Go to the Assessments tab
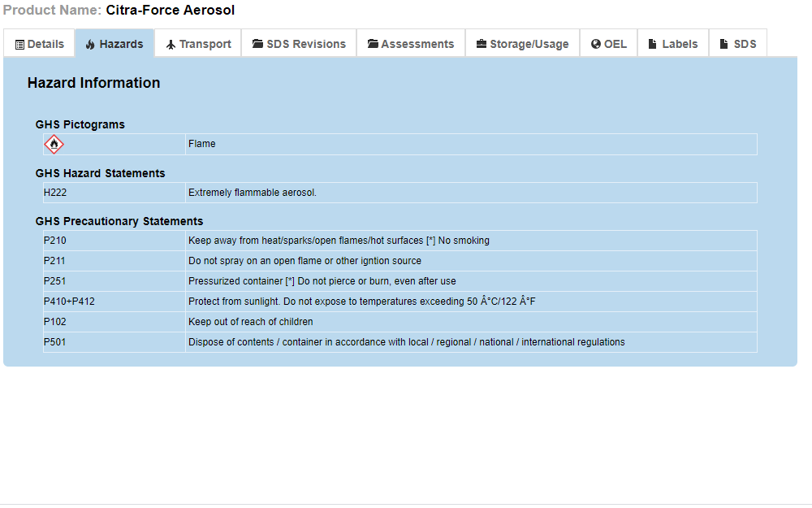Image resolution: width=812 pixels, height=508 pixels. pos(411,44)
